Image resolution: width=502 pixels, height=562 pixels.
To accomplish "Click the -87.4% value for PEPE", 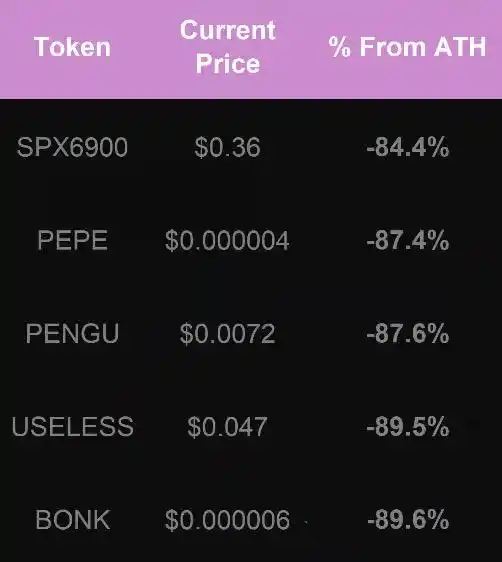I will pos(408,240).
